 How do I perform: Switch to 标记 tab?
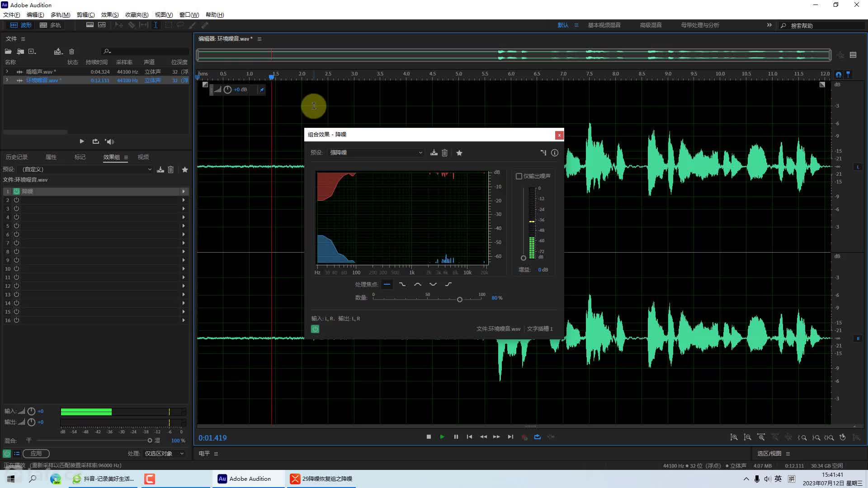[80, 157]
